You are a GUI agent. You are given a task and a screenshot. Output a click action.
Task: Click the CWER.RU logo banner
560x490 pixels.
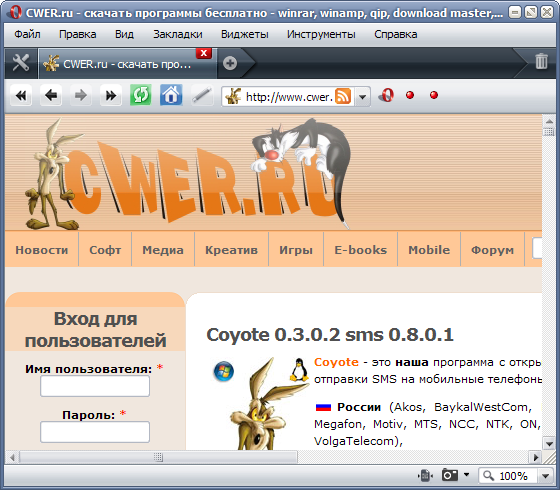[189, 174]
